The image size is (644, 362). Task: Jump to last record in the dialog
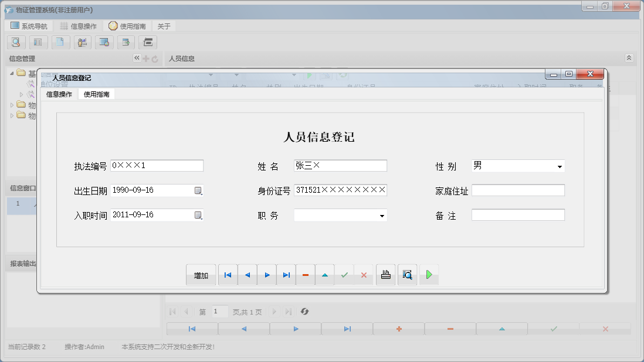[286, 275]
